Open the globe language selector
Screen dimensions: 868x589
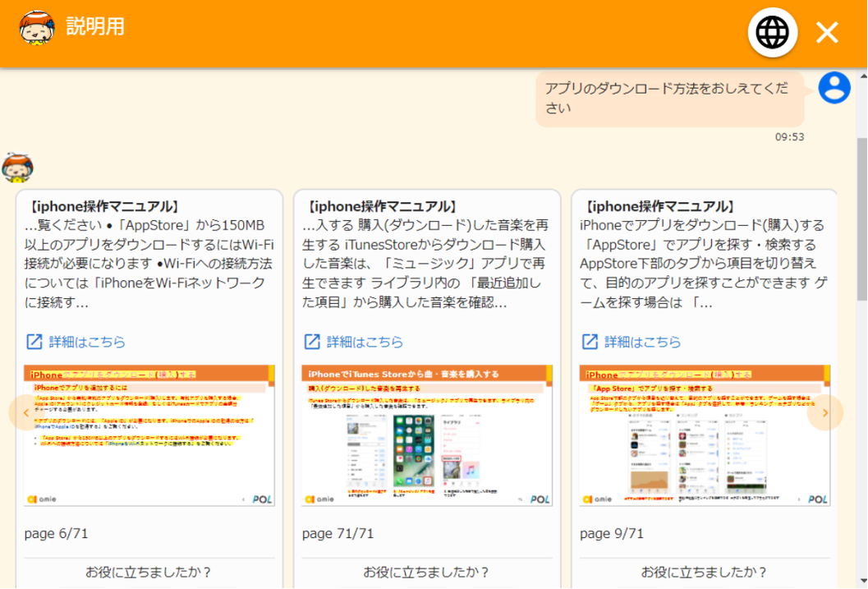coord(772,33)
